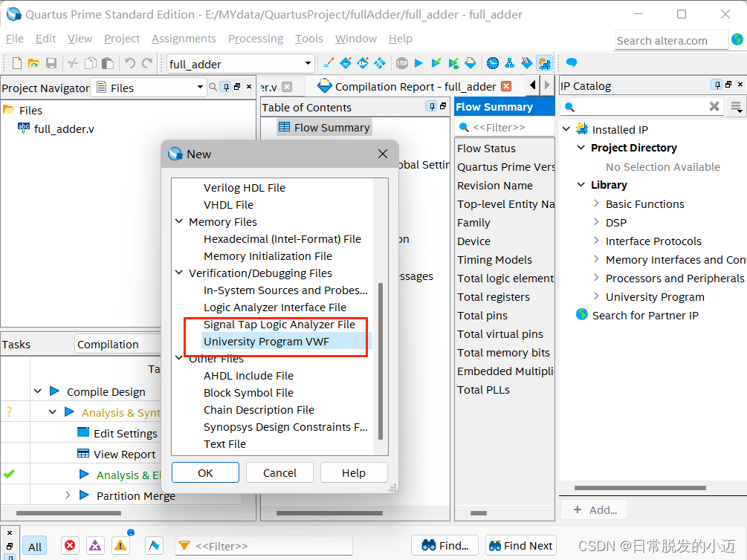Select Block Symbol File entry
747x560 pixels.
click(x=248, y=392)
